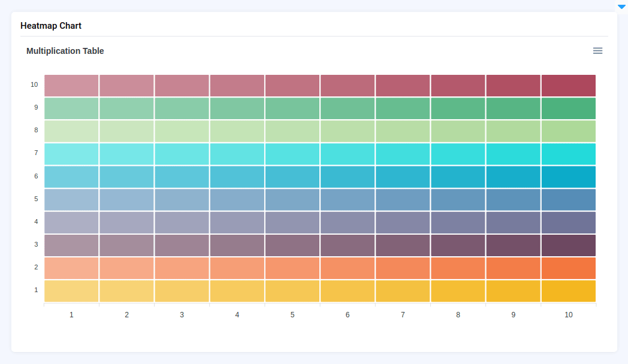Click the x-axis label 5

pyautogui.click(x=292, y=314)
